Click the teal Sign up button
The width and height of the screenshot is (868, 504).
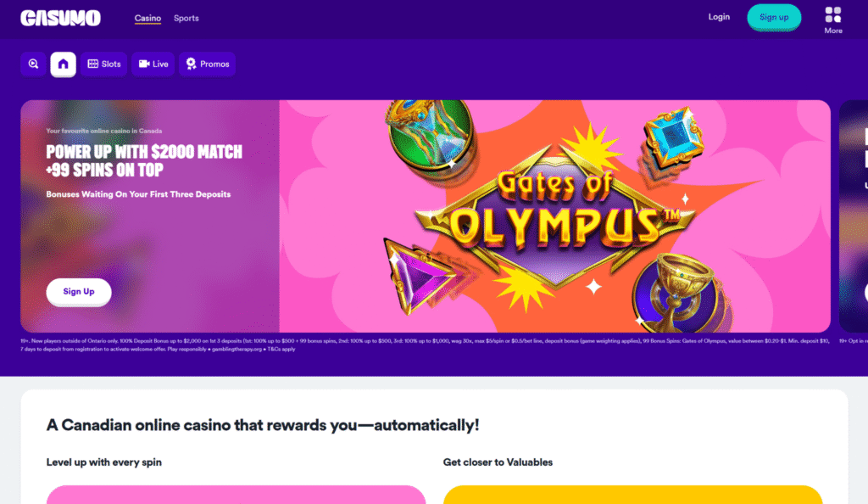pos(774,17)
